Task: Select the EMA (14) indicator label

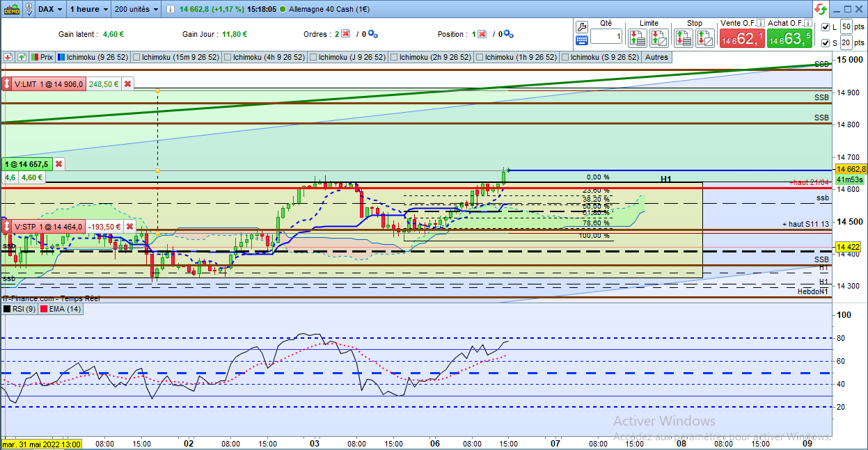Action: point(60,309)
